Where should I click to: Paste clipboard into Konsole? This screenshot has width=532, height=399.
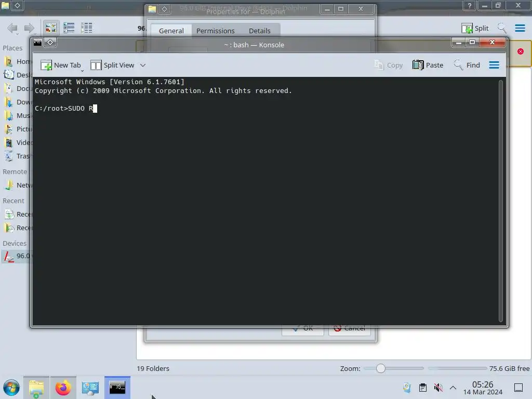(x=428, y=65)
